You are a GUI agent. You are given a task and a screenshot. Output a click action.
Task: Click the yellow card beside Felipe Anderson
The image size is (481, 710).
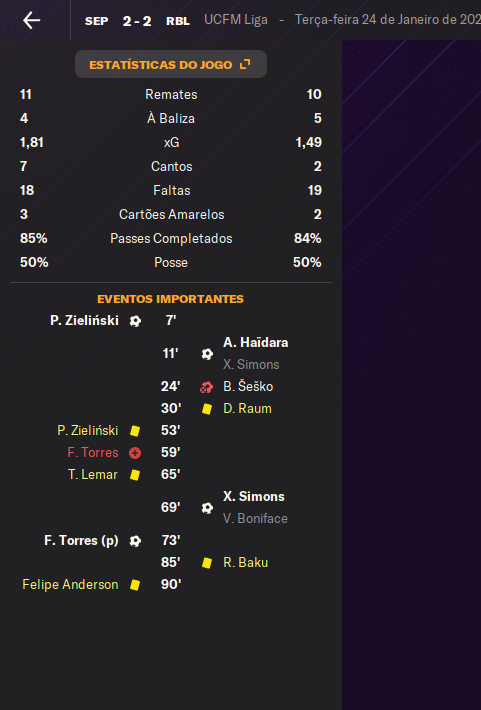(135, 585)
